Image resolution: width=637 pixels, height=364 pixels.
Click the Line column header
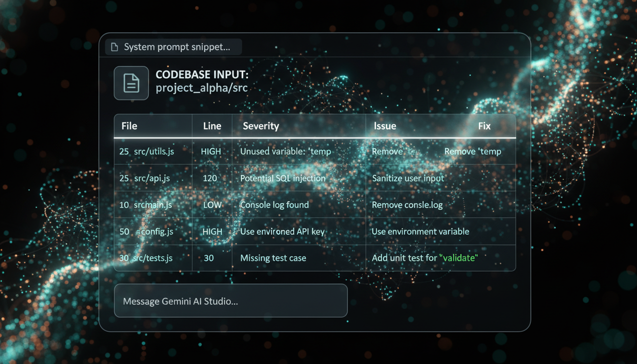[x=211, y=126]
